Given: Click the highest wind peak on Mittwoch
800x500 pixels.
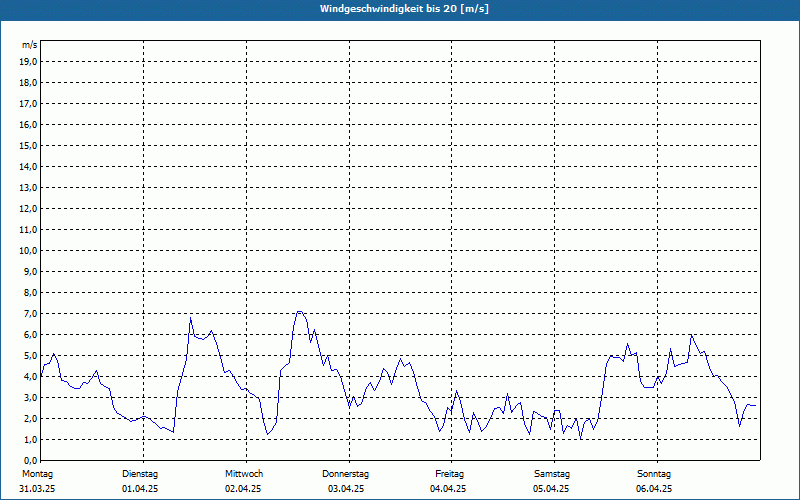Looking at the screenshot, I should [299, 311].
